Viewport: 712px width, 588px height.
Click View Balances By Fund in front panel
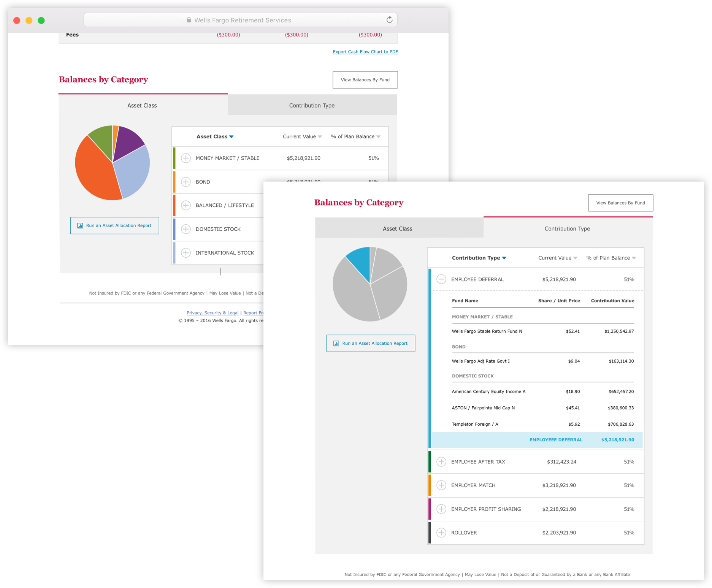click(x=620, y=203)
